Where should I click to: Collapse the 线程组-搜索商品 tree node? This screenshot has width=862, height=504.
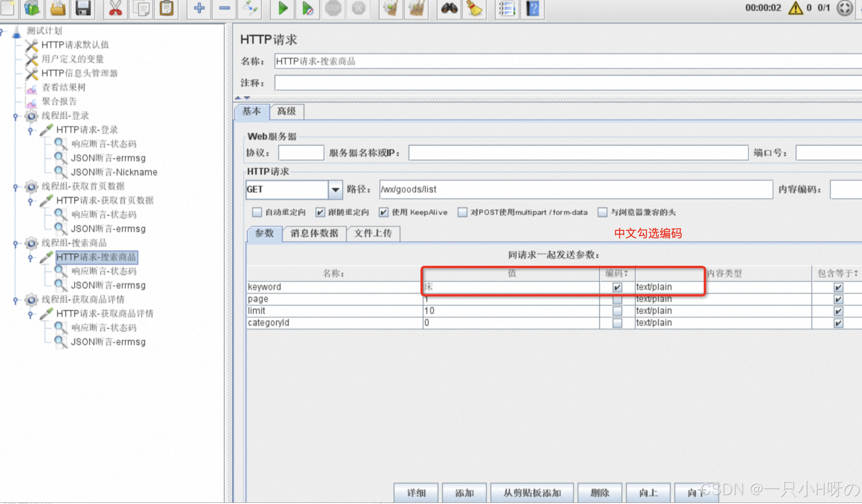(x=15, y=244)
